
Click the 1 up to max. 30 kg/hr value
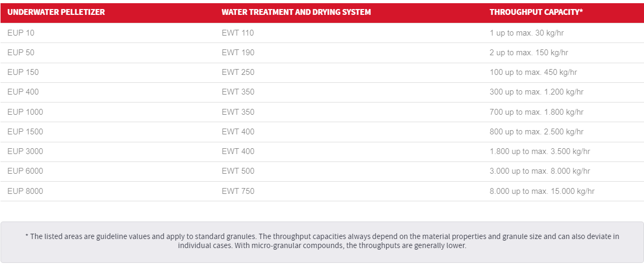point(526,33)
